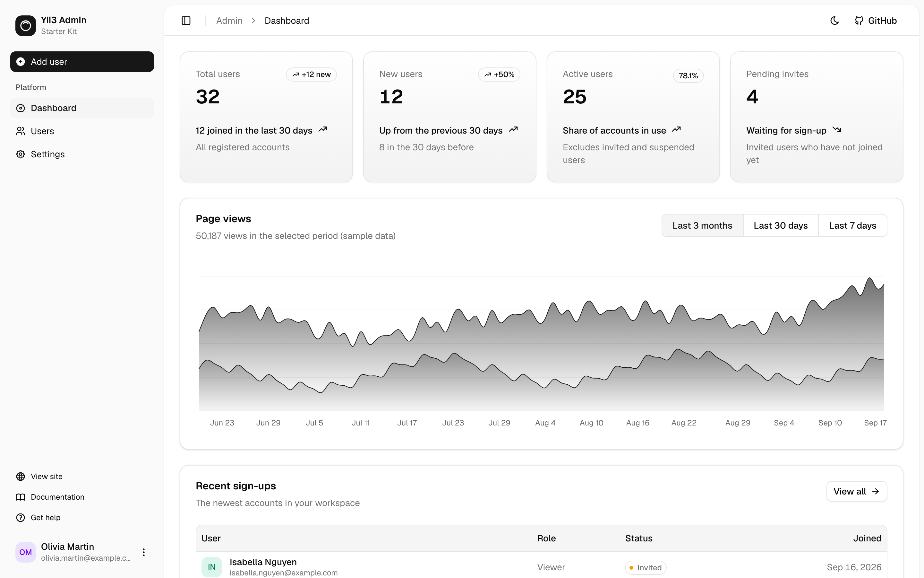Open the Dashboard sidebar item
Screen dimensions: 924x578
click(82, 108)
